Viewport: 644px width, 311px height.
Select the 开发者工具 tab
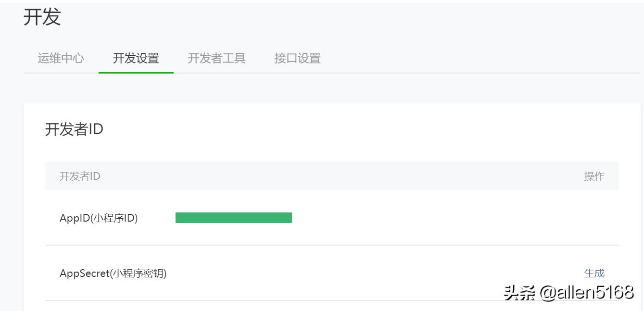[217, 58]
